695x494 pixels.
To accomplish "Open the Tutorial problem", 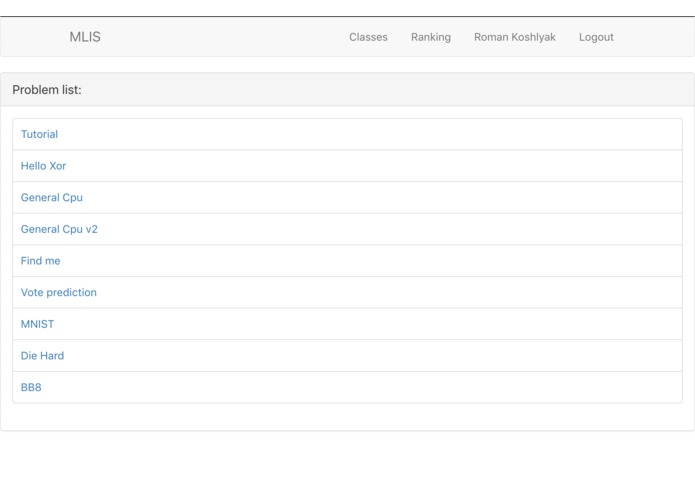I will point(39,134).
